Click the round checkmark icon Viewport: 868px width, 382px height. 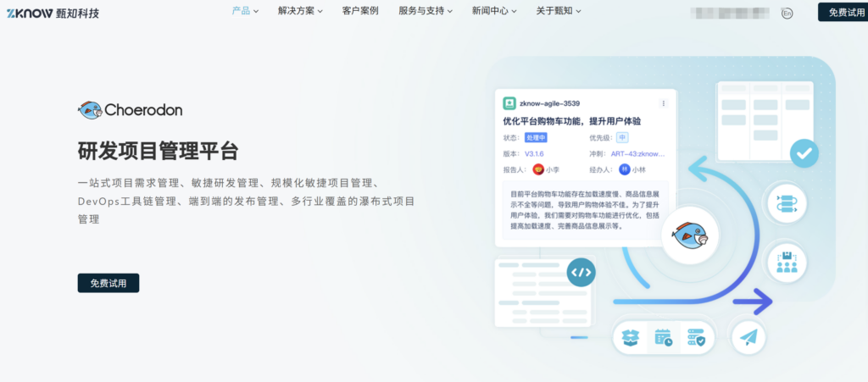tap(804, 153)
